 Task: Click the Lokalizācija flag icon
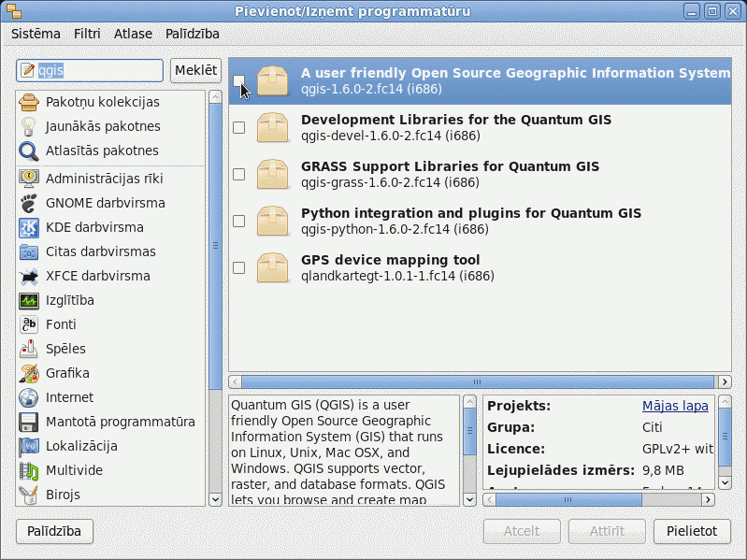coord(29,446)
